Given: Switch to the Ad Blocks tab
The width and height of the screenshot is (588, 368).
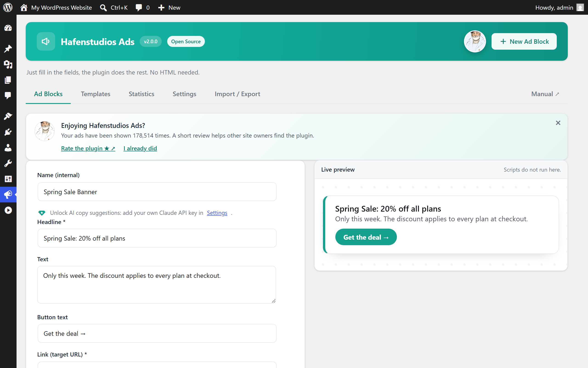Looking at the screenshot, I should coord(48,94).
